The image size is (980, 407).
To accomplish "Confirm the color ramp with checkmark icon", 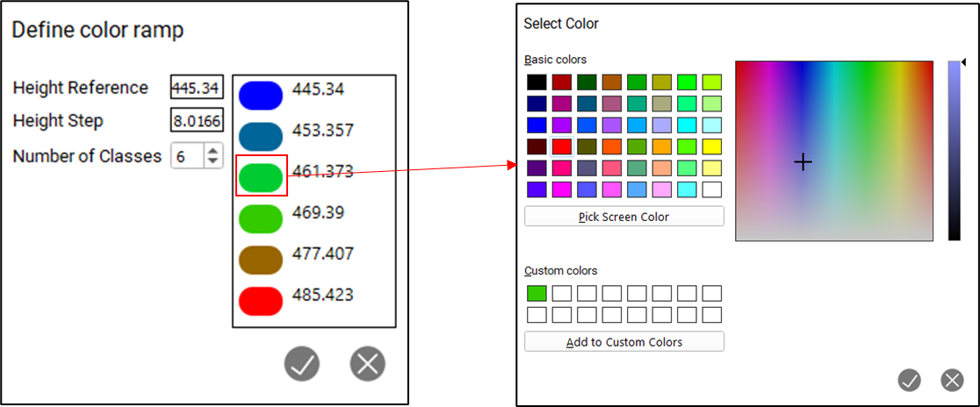I will [x=301, y=363].
